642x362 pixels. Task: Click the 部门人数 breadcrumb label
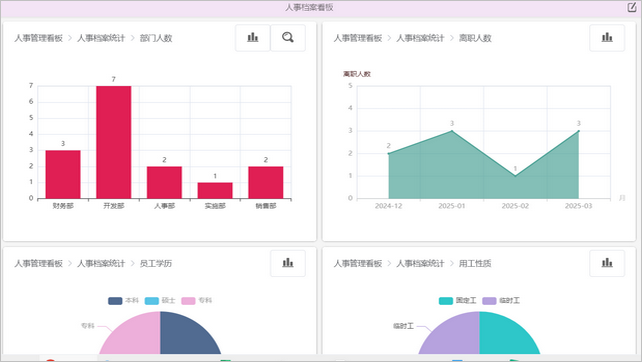[x=156, y=38]
